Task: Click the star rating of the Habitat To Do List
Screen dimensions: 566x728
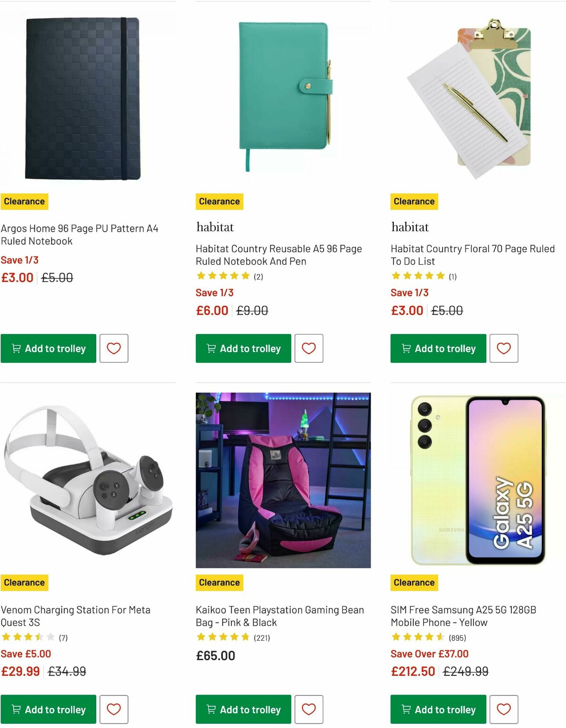Action: pos(417,276)
